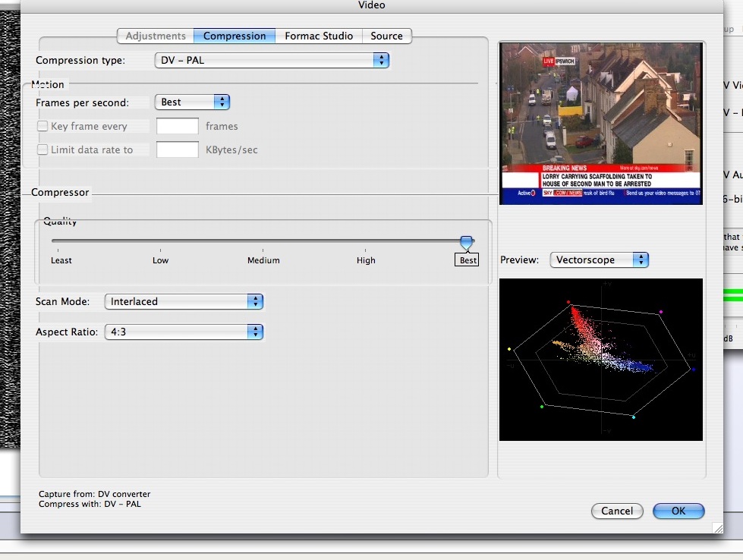Click the KBytes/sec data rate field
This screenshot has height=560, width=743.
pyautogui.click(x=178, y=149)
